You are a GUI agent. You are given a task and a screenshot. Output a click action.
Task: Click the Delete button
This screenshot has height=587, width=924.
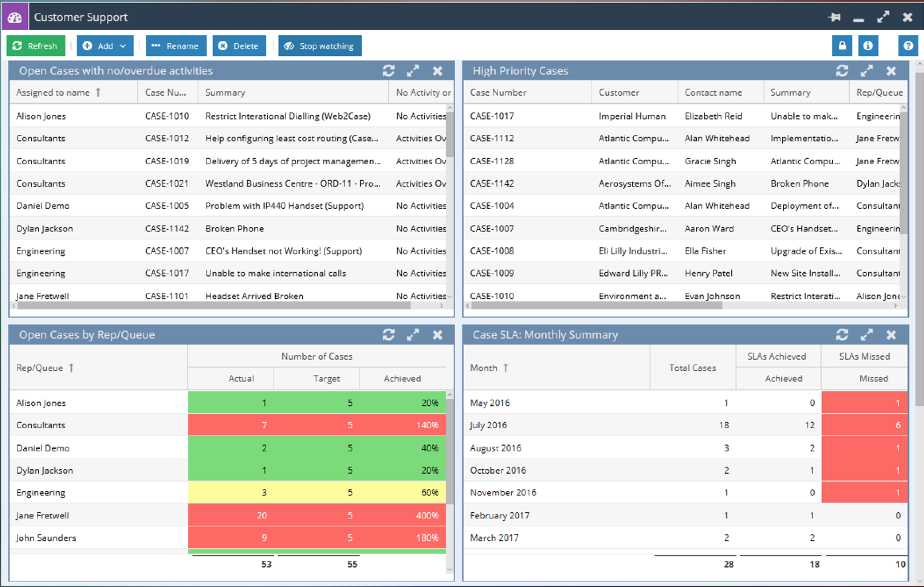tap(239, 46)
